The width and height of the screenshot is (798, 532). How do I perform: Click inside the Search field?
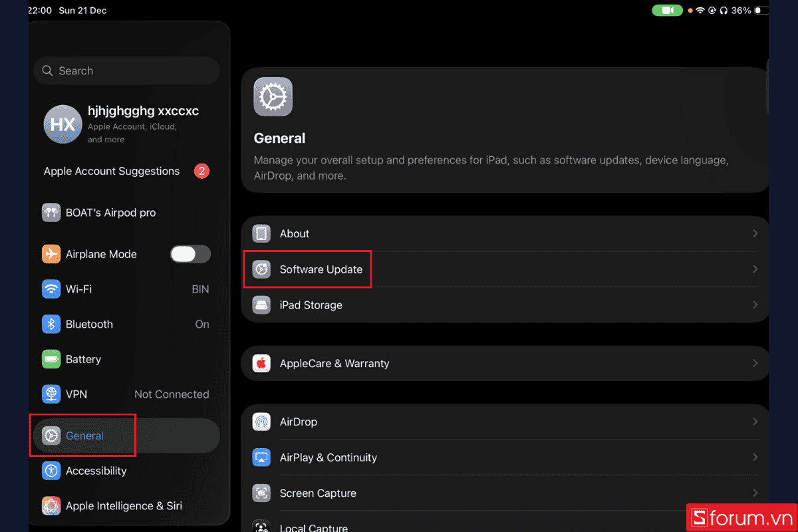coord(126,70)
